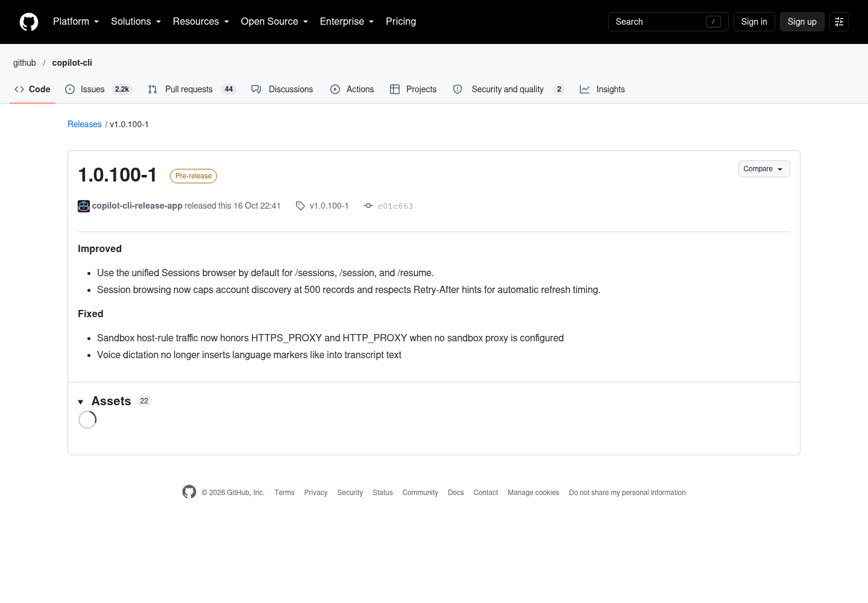The height and width of the screenshot is (603, 868).
Task: Click the 2.2k issues counter badge
Action: coord(122,89)
